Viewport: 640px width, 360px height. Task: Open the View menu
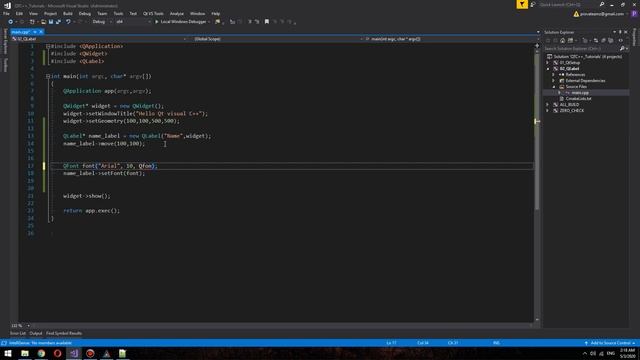pos(33,13)
